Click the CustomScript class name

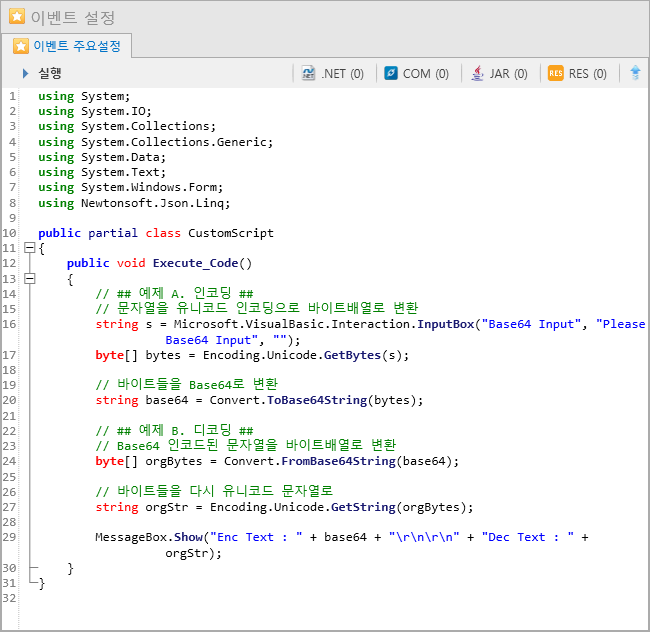pos(231,233)
